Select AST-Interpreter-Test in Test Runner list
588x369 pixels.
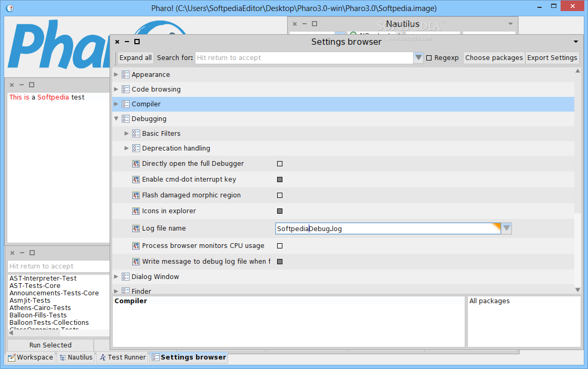point(43,278)
